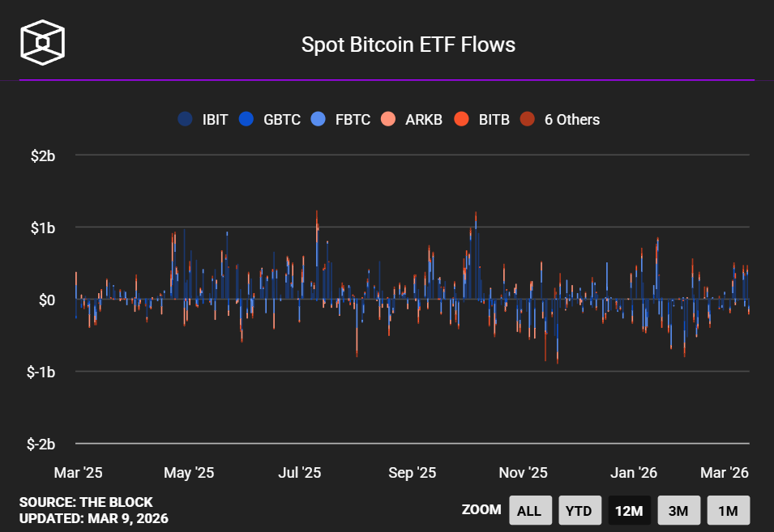Image resolution: width=774 pixels, height=532 pixels.
Task: Click the FBTC legend color dot
Action: tap(319, 120)
